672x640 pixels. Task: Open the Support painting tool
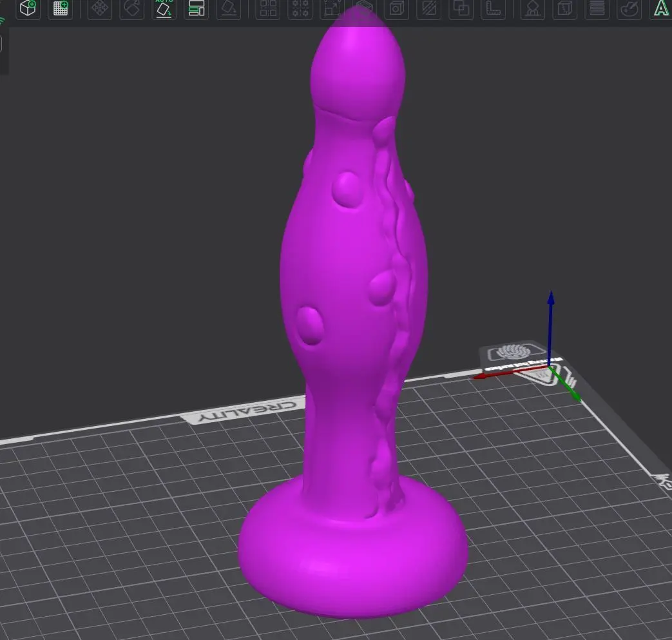click(533, 8)
